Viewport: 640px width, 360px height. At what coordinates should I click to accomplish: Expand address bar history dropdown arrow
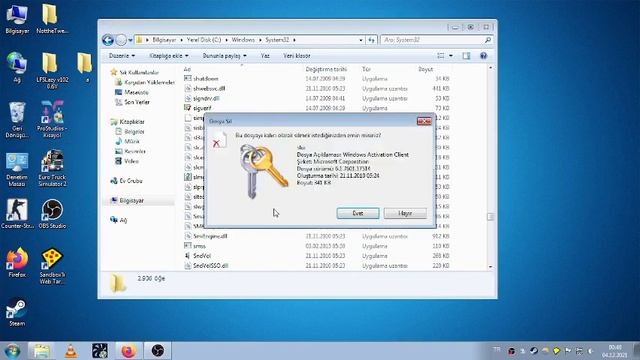[x=360, y=40]
